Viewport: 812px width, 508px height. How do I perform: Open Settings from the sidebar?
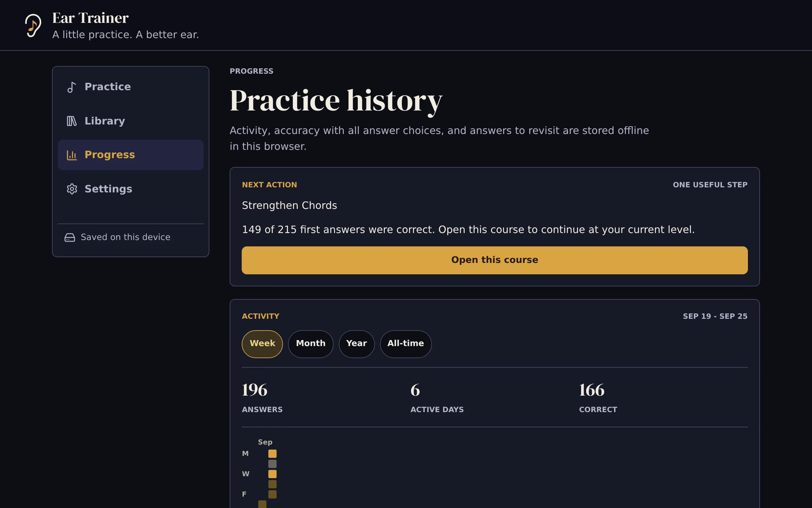click(x=131, y=189)
